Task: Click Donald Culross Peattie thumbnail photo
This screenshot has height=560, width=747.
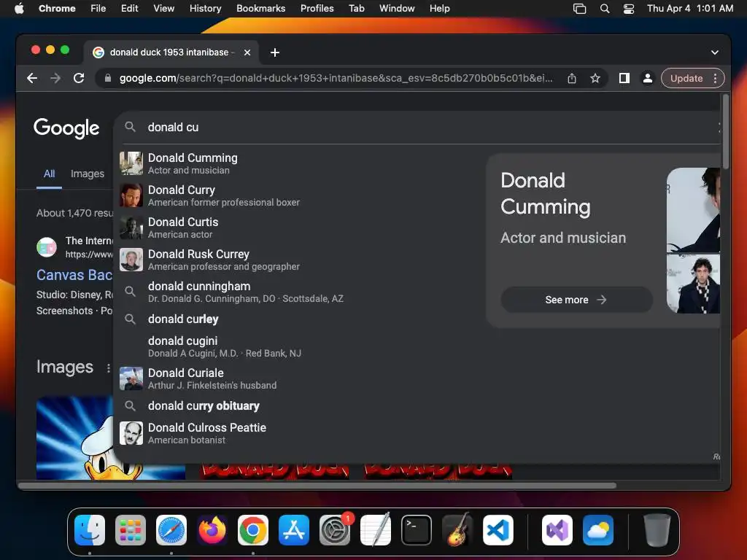Action: [x=131, y=433]
